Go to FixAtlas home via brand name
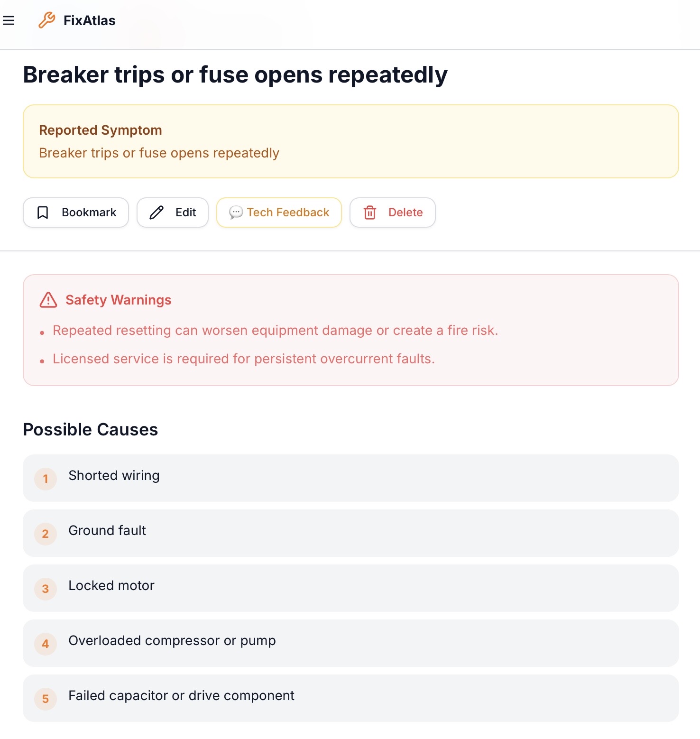This screenshot has width=700, height=739. [x=90, y=20]
